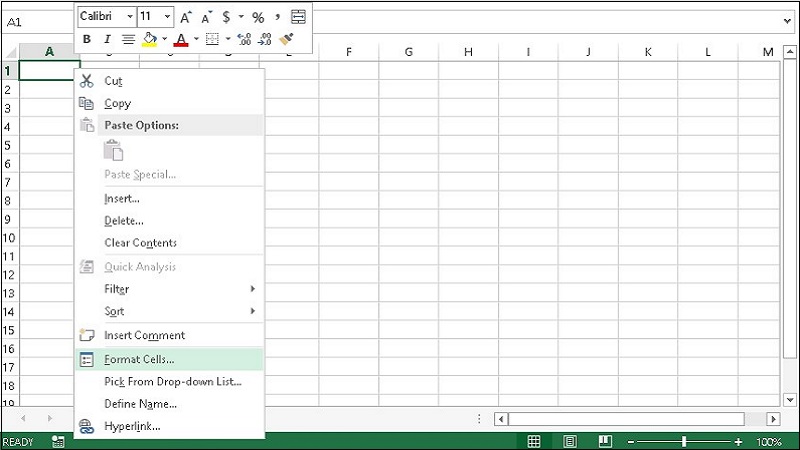This screenshot has height=450, width=800.
Task: Select Define Name... entry
Action: pyautogui.click(x=169, y=404)
